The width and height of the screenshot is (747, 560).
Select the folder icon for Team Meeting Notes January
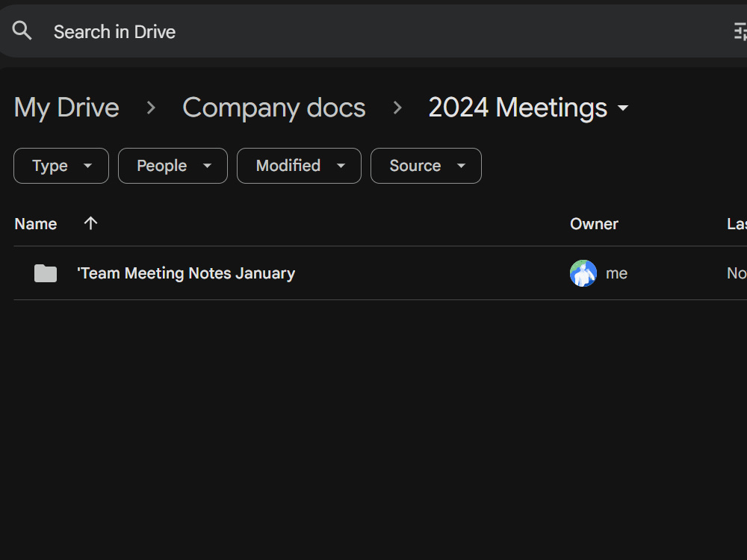tap(46, 273)
